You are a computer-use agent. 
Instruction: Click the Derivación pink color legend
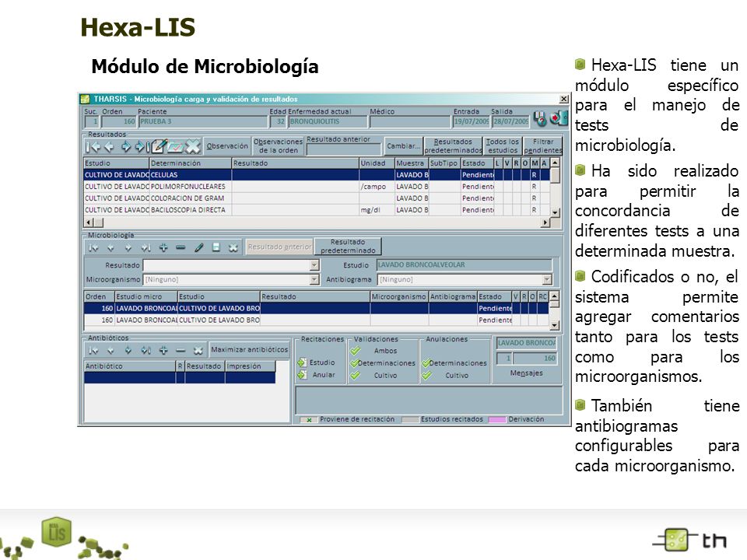click(497, 419)
